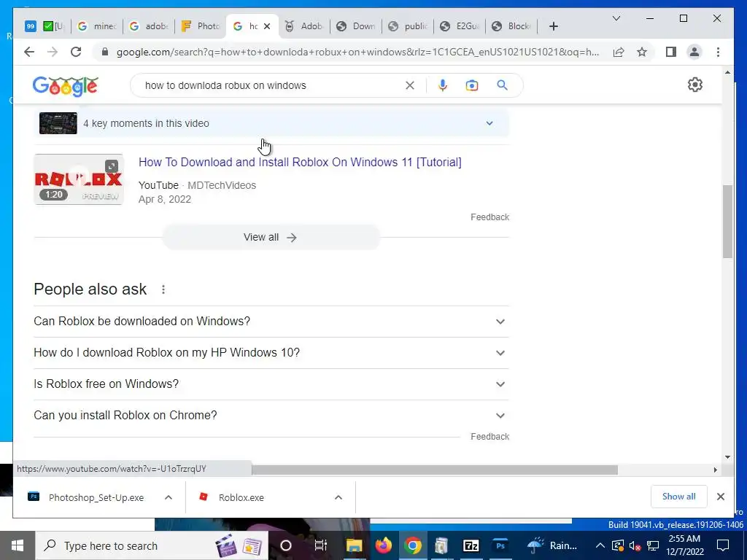Show hidden system tray icons

[600, 545]
